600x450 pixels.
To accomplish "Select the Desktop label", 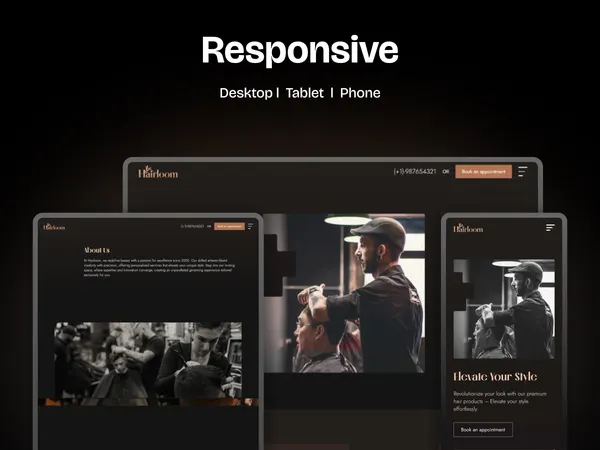I will 246,93.
